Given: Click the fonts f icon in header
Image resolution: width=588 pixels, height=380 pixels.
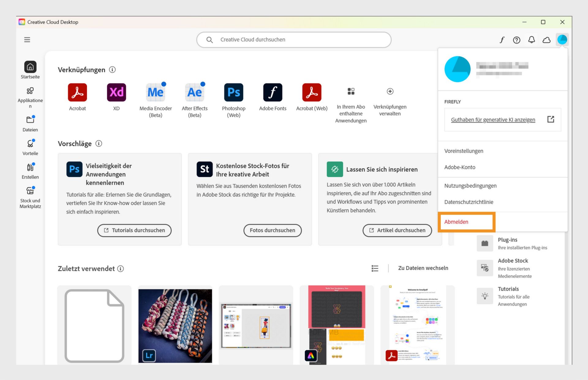Looking at the screenshot, I should pos(502,40).
